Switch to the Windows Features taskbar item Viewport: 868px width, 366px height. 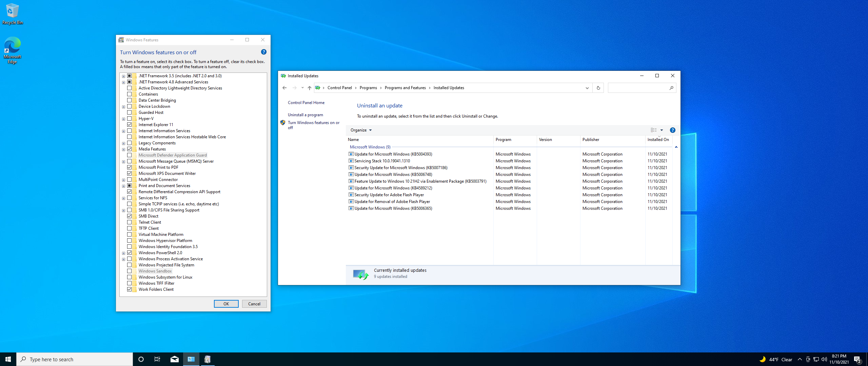point(208,359)
